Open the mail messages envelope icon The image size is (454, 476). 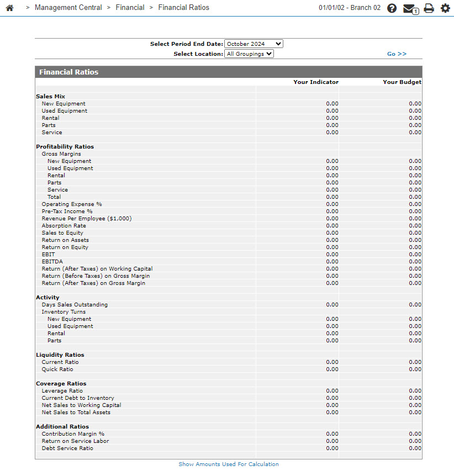click(x=410, y=8)
